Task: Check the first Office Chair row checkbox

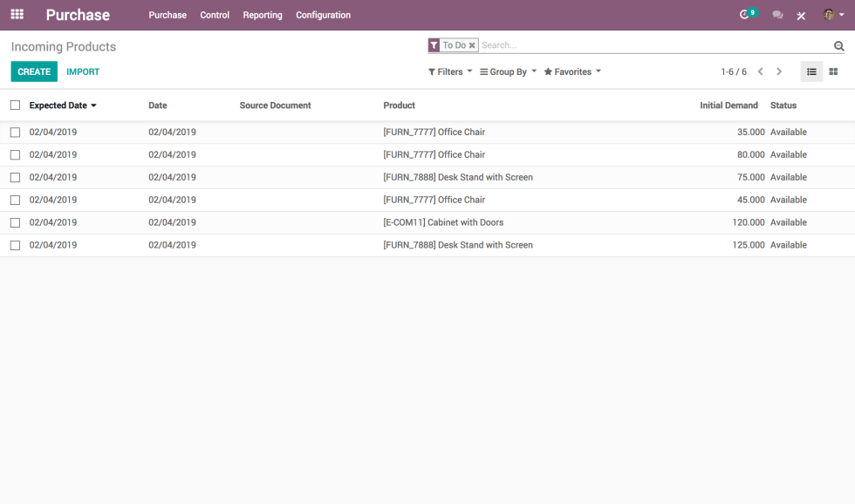Action: click(14, 132)
